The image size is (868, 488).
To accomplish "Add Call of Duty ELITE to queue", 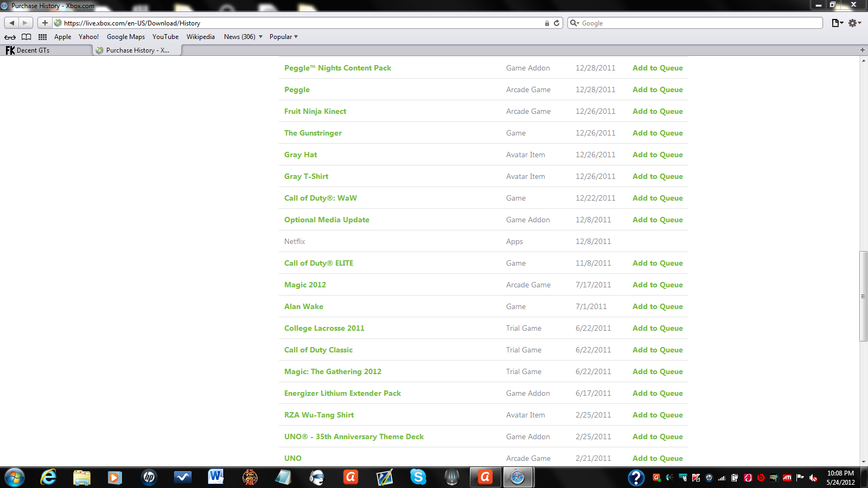I will click(658, 263).
